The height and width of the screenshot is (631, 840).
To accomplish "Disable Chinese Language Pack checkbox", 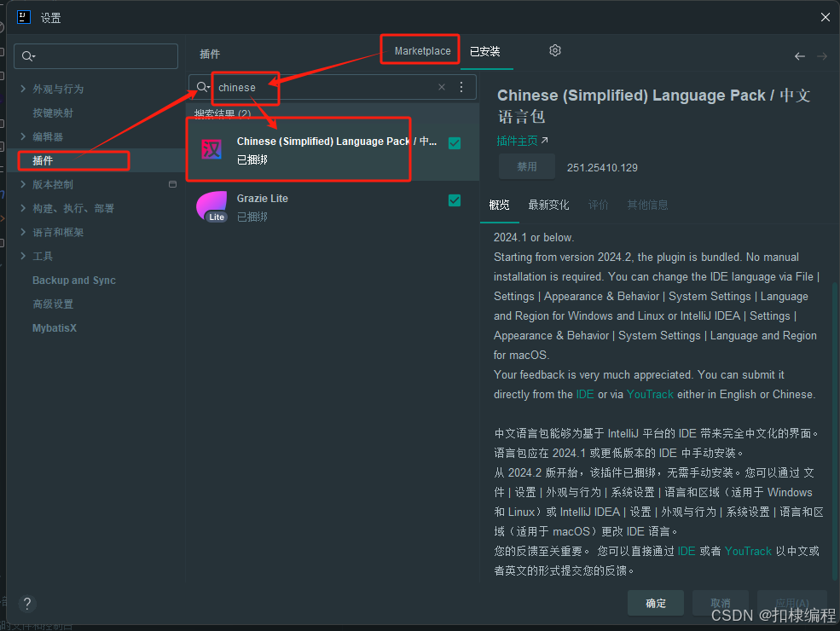I will tap(455, 143).
